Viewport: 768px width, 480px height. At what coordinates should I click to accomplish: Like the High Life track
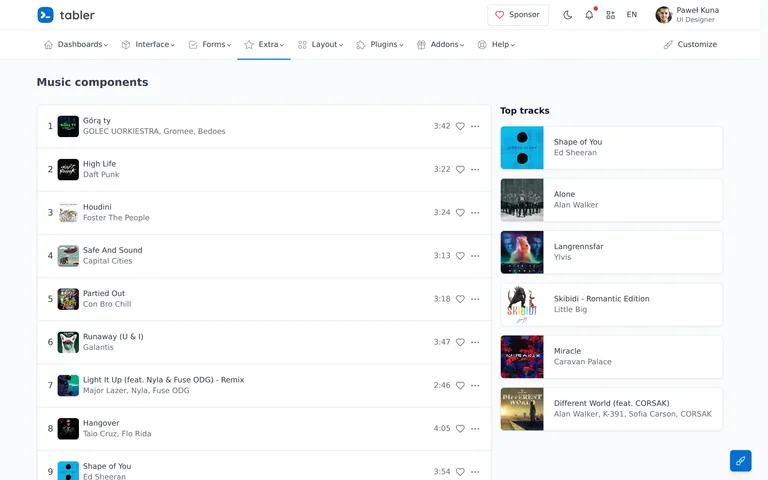tap(460, 169)
